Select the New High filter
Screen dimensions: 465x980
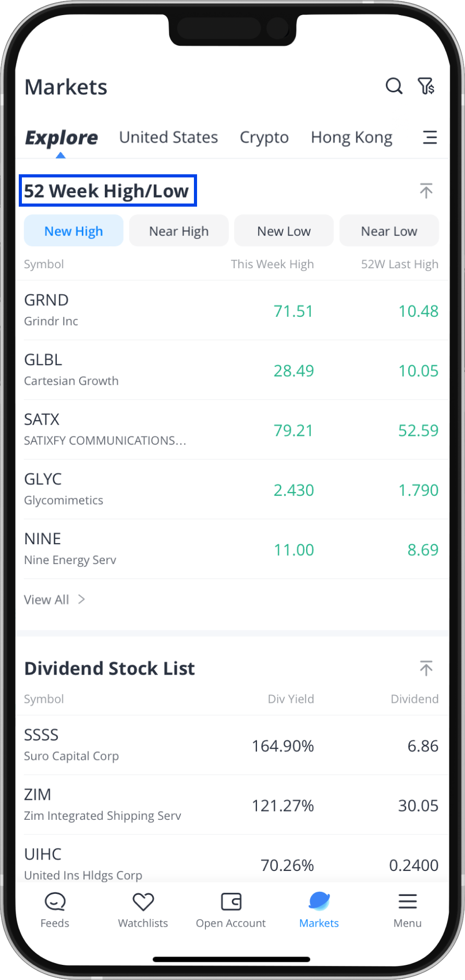pyautogui.click(x=74, y=231)
